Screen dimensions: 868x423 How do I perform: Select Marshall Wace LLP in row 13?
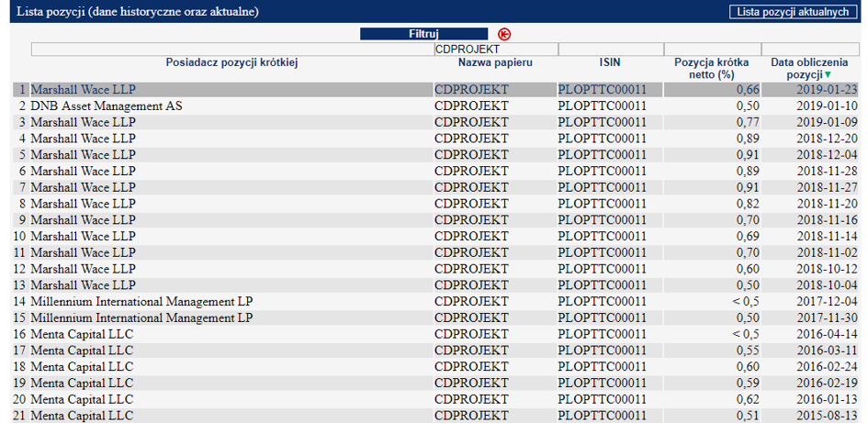(x=83, y=285)
